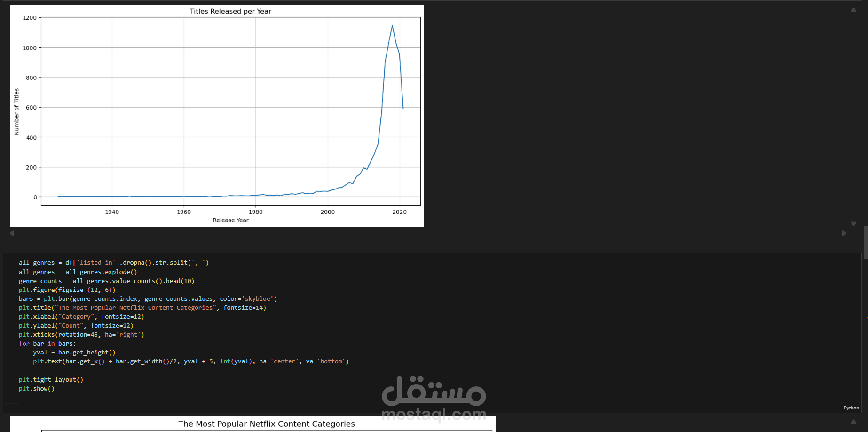Click the yval = bar.get_height() line
The width and height of the screenshot is (868, 432).
(74, 353)
